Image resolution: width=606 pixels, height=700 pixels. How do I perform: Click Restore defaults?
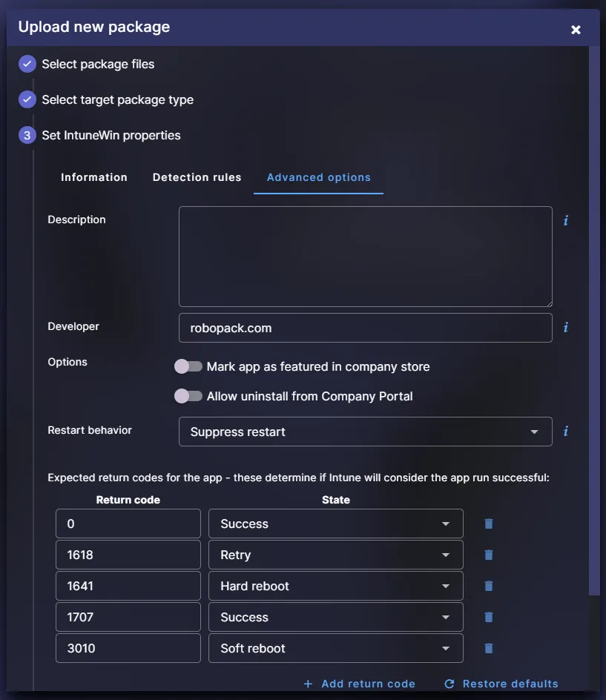tap(501, 684)
